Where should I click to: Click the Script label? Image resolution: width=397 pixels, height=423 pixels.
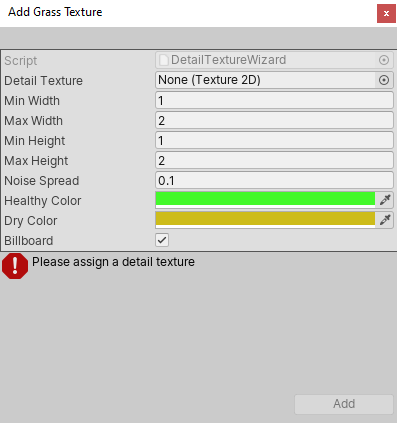tap(21, 61)
